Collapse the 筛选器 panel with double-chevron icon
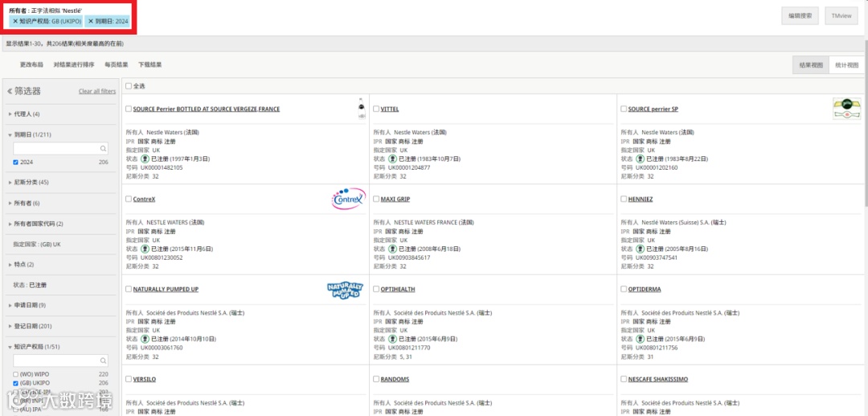The height and width of the screenshot is (416, 868). pyautogui.click(x=10, y=92)
